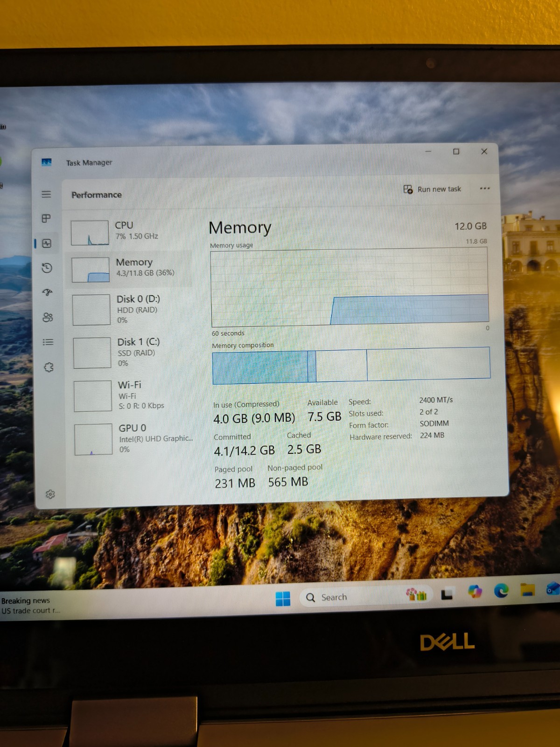The height and width of the screenshot is (747, 560).
Task: Click the Task Manager app icon in title bar
Action: point(46,162)
